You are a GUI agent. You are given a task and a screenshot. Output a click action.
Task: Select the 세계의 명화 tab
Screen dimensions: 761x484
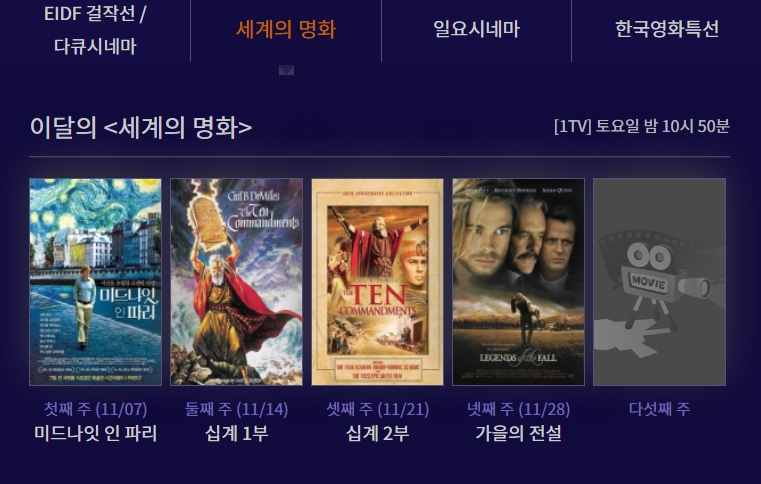pyautogui.click(x=286, y=29)
